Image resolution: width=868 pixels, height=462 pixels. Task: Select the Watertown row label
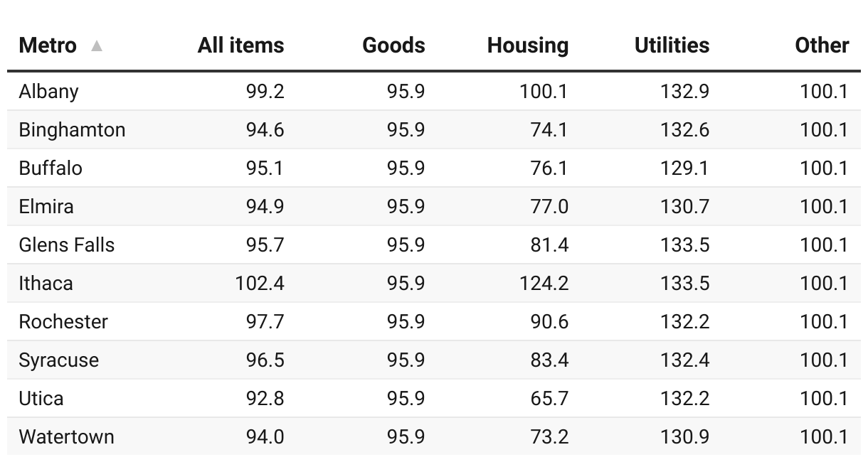(67, 437)
